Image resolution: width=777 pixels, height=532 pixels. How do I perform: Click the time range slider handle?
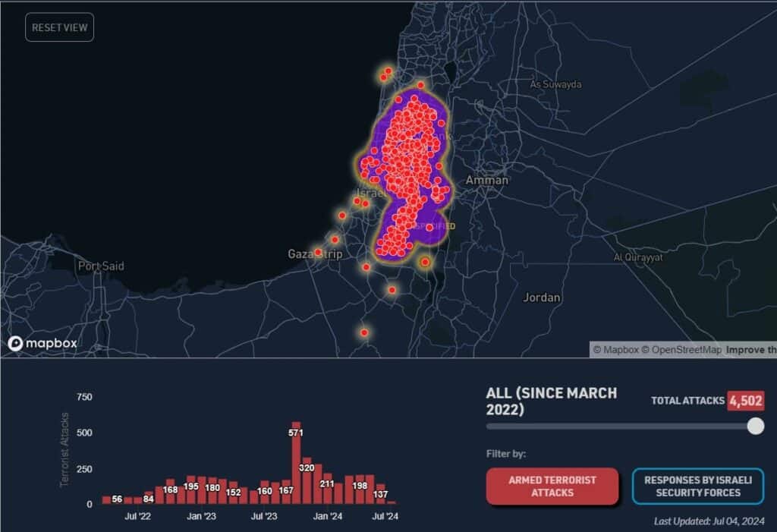click(x=755, y=427)
